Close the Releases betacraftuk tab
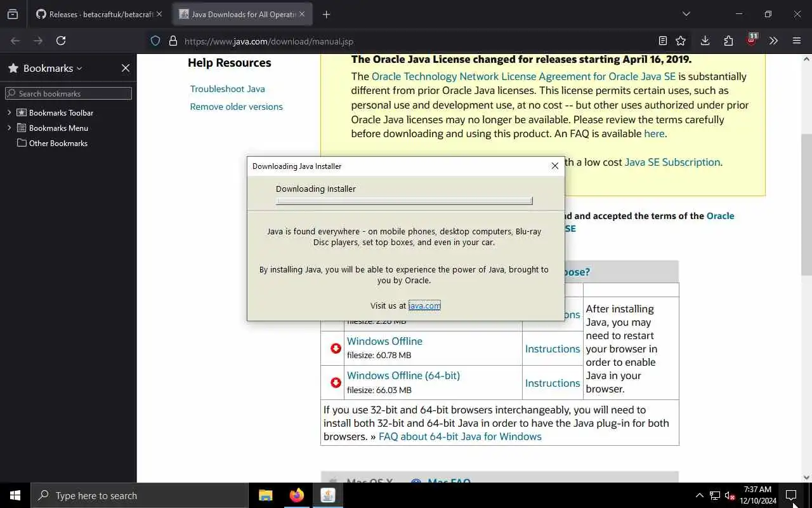 tap(159, 14)
